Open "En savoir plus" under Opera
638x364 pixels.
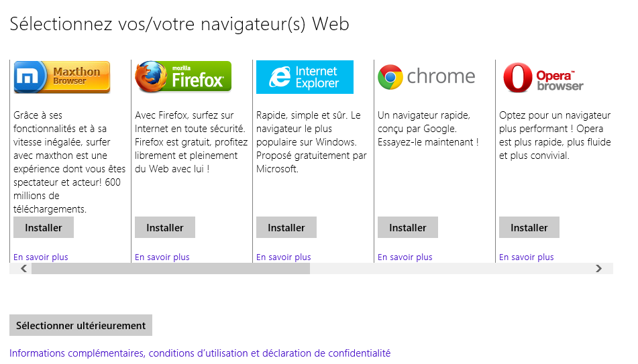[x=527, y=257]
